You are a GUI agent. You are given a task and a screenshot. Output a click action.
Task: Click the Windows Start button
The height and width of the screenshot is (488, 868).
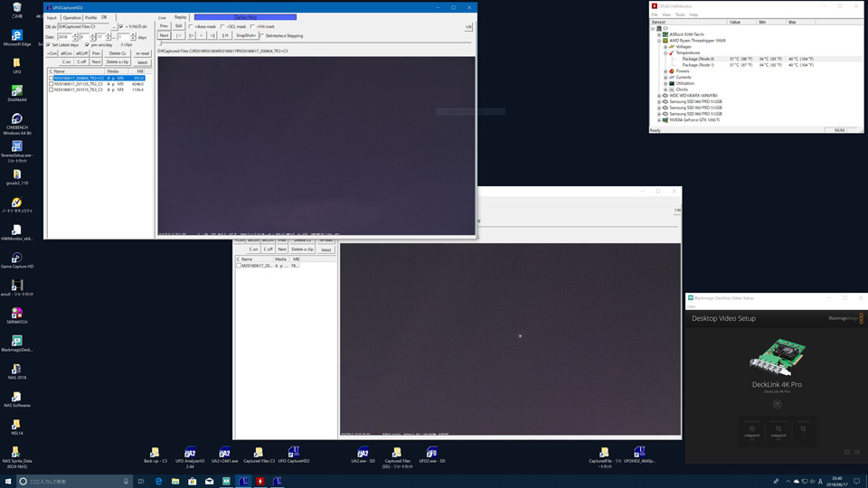click(8, 482)
